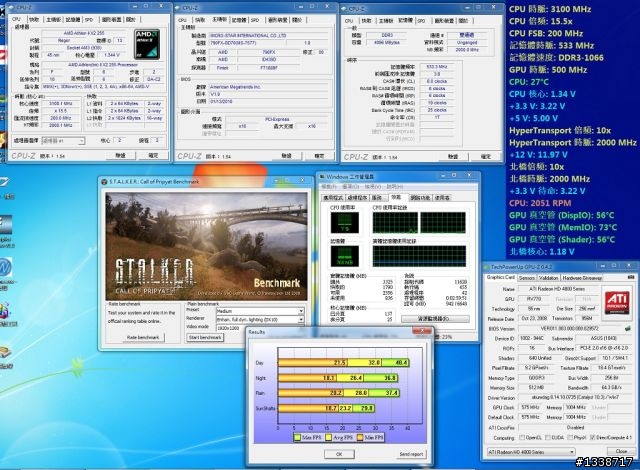The height and width of the screenshot is (470, 640).
Task: Switch to the Validation tab in GPU-Z
Action: [548, 278]
